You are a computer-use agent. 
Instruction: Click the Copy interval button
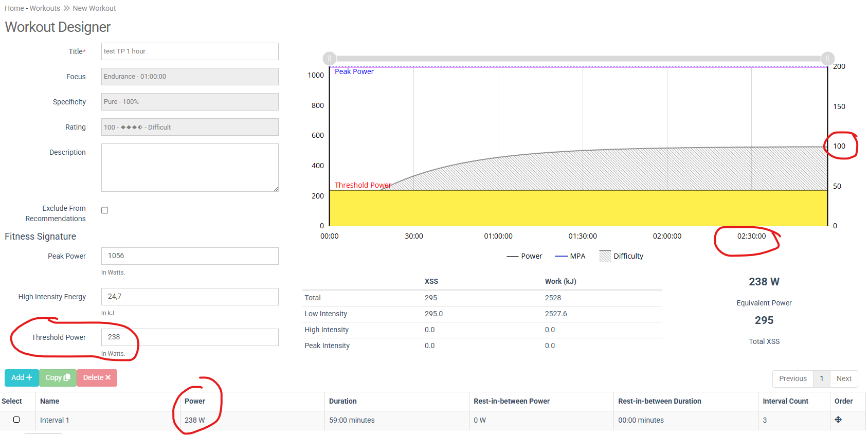pyautogui.click(x=58, y=377)
